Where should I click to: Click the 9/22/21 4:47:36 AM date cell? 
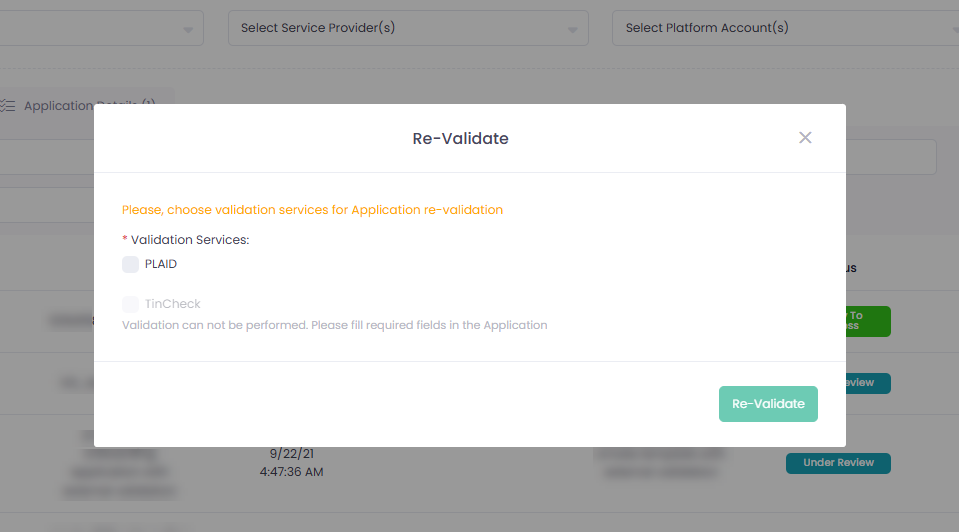pyautogui.click(x=291, y=462)
